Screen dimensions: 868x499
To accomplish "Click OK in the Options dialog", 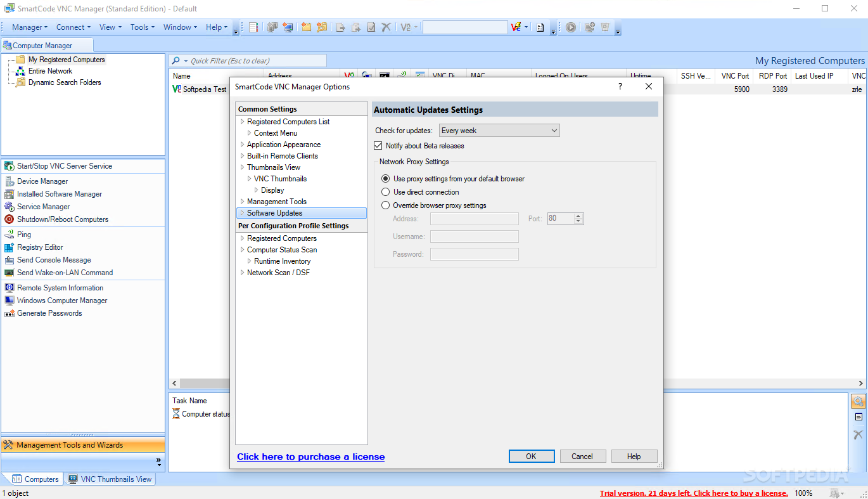I will (x=532, y=457).
